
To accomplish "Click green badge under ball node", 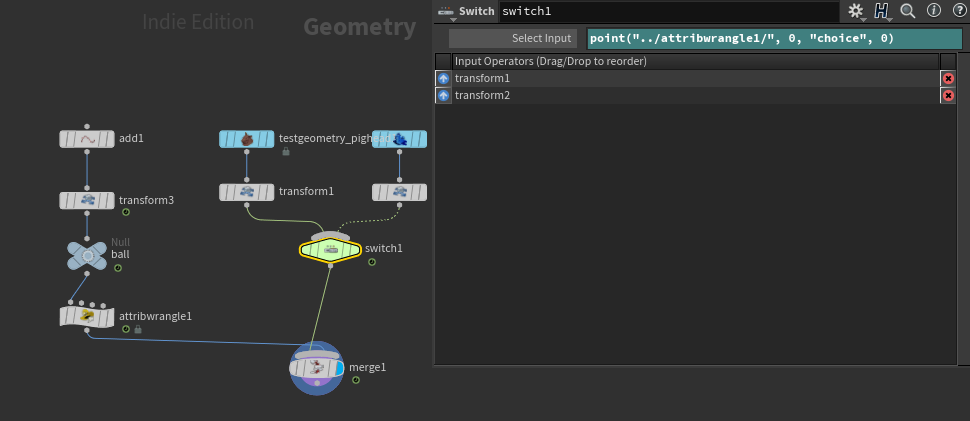I will pyautogui.click(x=118, y=268).
